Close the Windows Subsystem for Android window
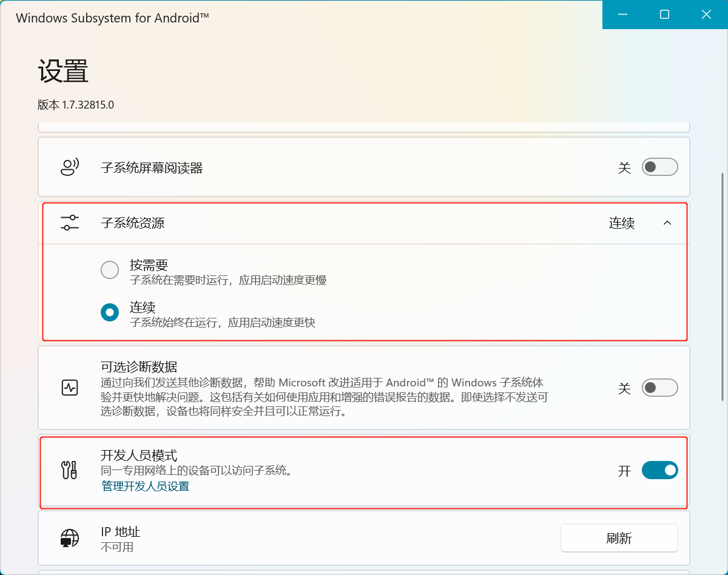The height and width of the screenshot is (575, 728). pyautogui.click(x=706, y=15)
